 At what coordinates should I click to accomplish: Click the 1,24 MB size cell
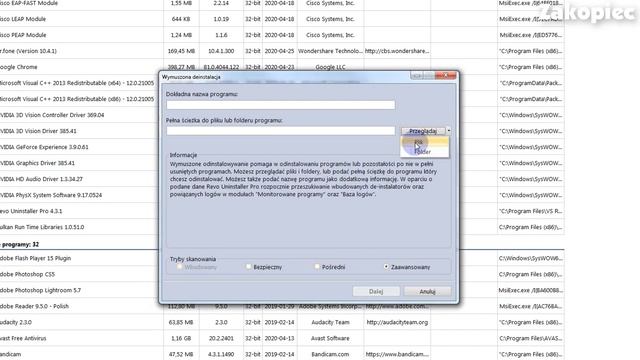click(181, 35)
